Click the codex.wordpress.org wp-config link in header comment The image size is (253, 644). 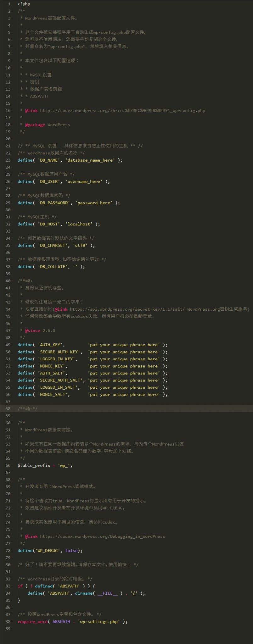(x=122, y=110)
